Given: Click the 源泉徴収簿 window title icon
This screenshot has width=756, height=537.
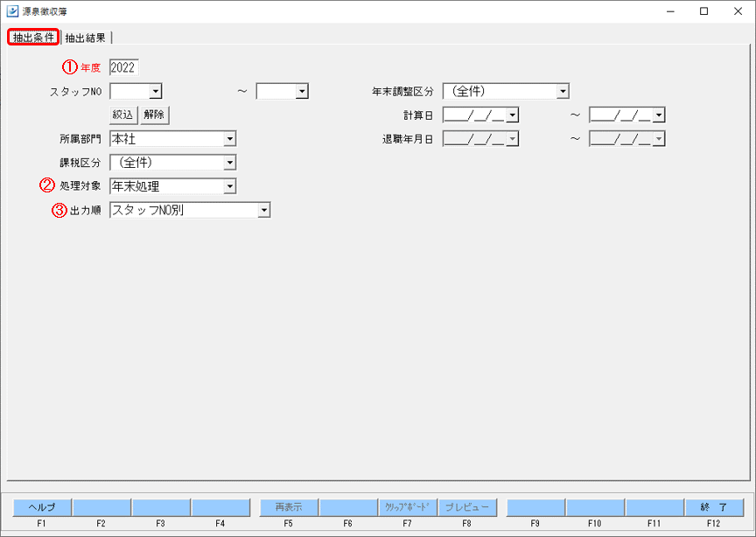Looking at the screenshot, I should (12, 11).
